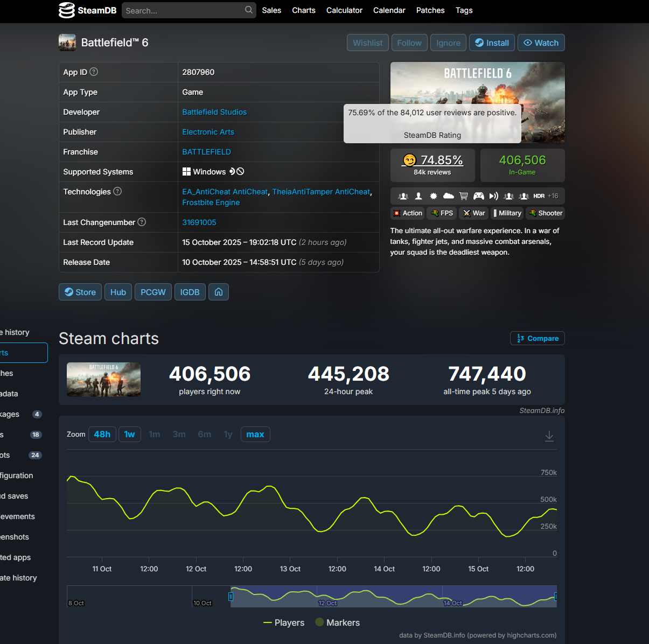Open the IGDB link button
This screenshot has width=649, height=644.
[x=190, y=292]
